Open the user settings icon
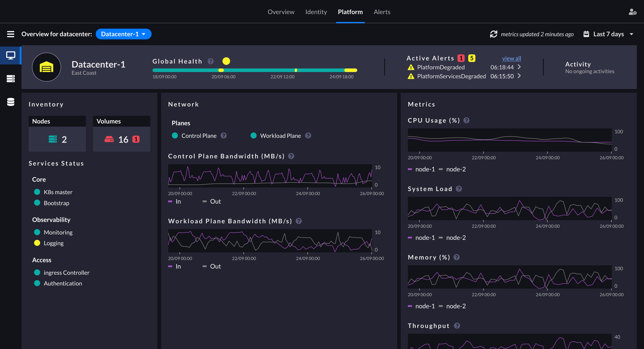The height and width of the screenshot is (349, 644). pyautogui.click(x=633, y=12)
